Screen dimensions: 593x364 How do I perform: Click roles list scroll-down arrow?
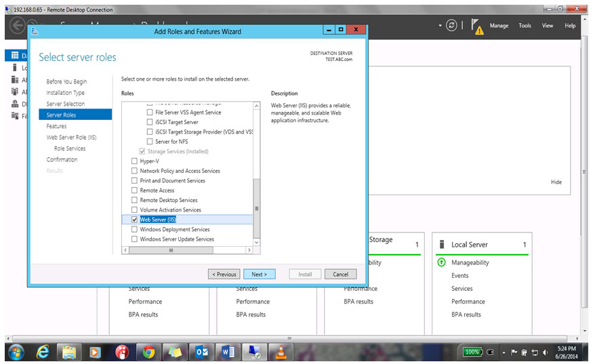256,242
